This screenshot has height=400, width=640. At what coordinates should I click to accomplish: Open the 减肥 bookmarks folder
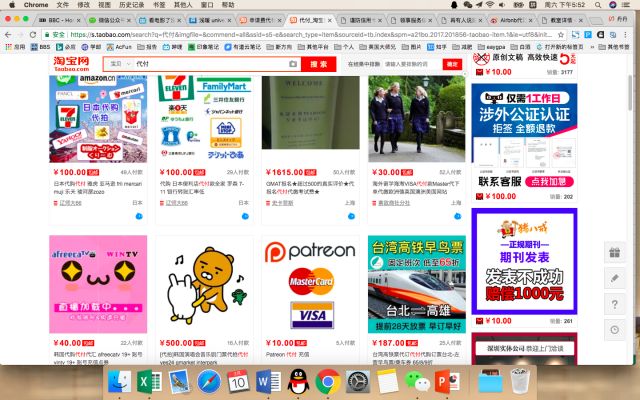tap(462, 47)
